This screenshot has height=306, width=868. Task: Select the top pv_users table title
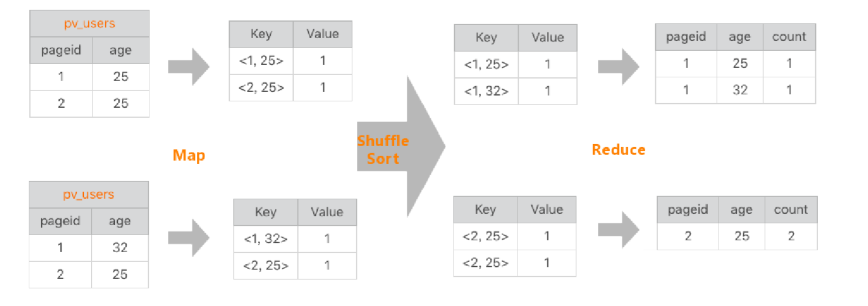(90, 24)
